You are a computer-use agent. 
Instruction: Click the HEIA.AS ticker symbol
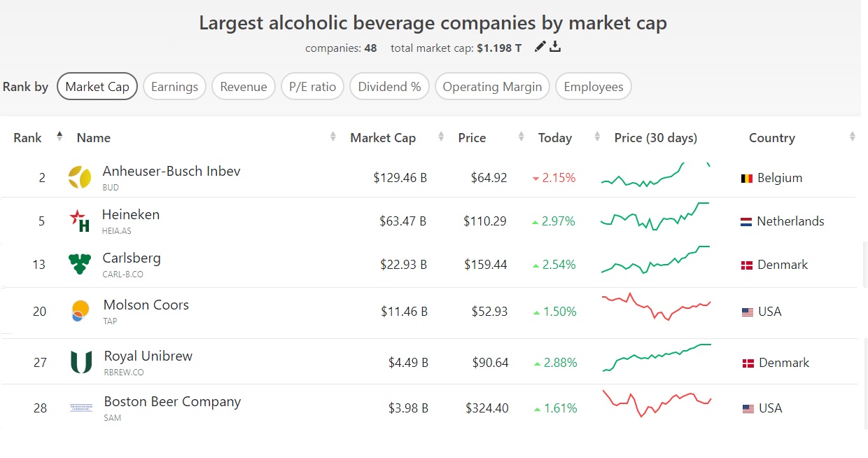tap(116, 230)
